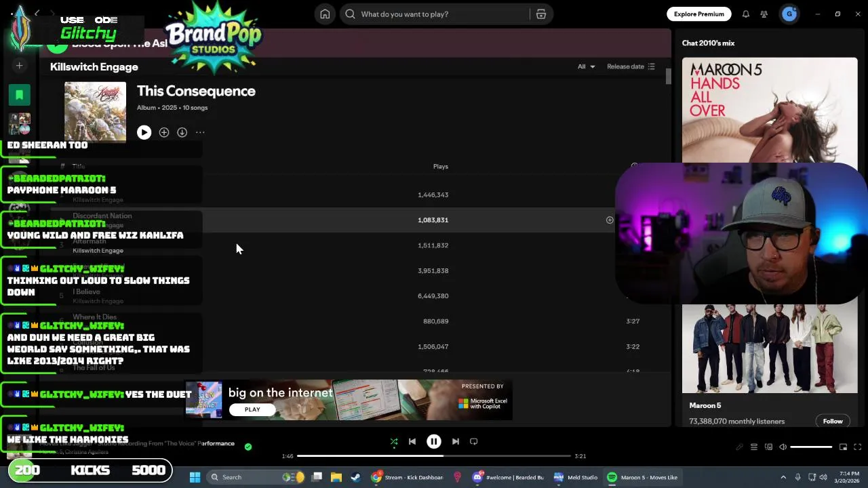
Task: Open system volume in the taskbar tray
Action: tap(824, 477)
